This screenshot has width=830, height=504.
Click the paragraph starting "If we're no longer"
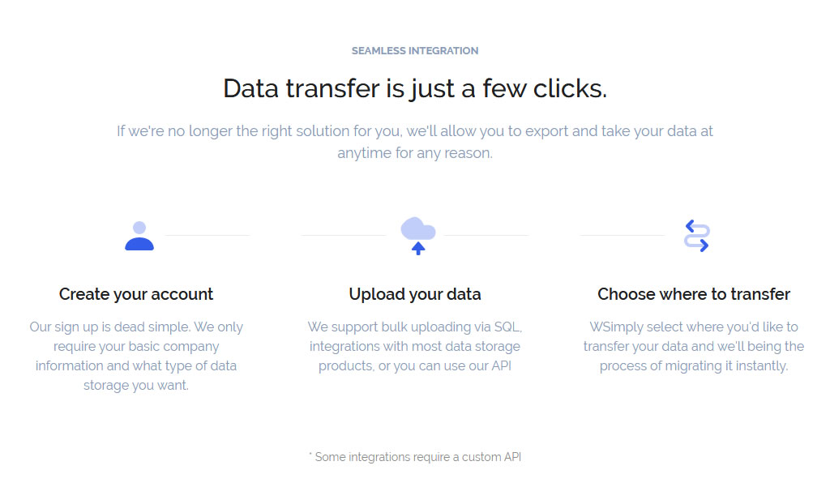[x=415, y=130]
